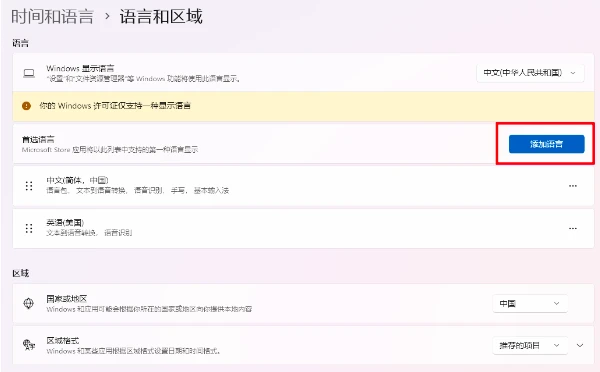Click the 区域格式 language globe icon
The image size is (600, 372).
click(29, 345)
